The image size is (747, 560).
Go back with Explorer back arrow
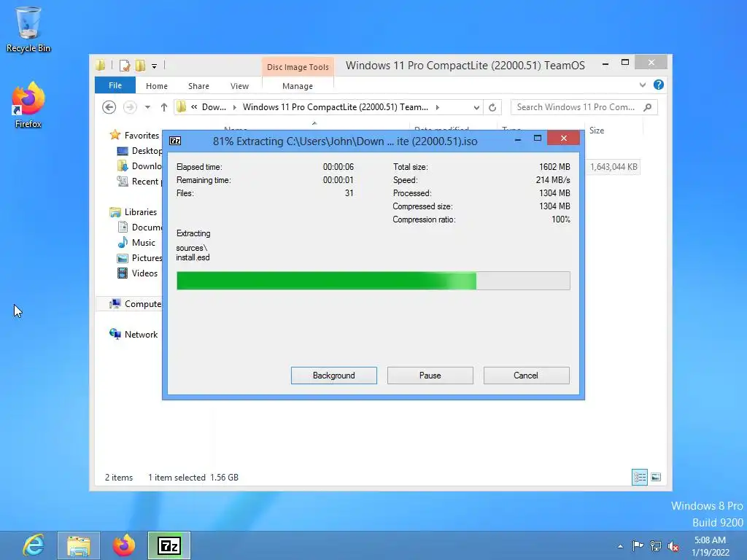tap(109, 107)
